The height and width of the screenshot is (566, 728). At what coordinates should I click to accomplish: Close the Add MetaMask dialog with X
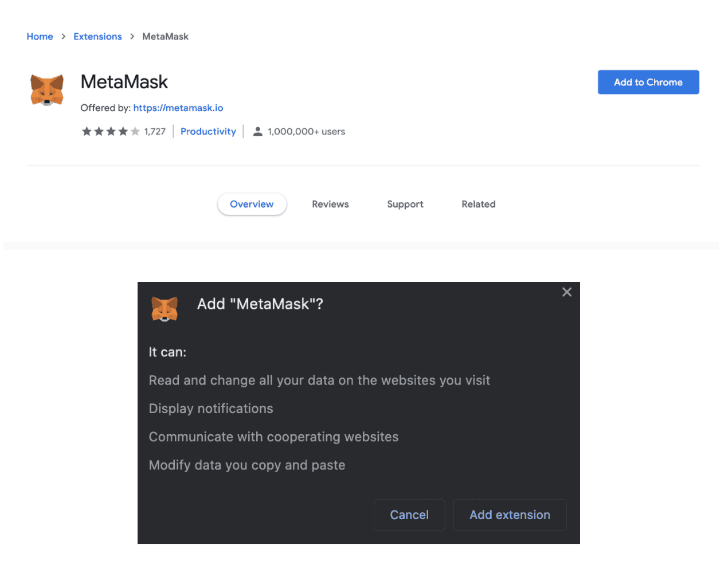point(567,292)
